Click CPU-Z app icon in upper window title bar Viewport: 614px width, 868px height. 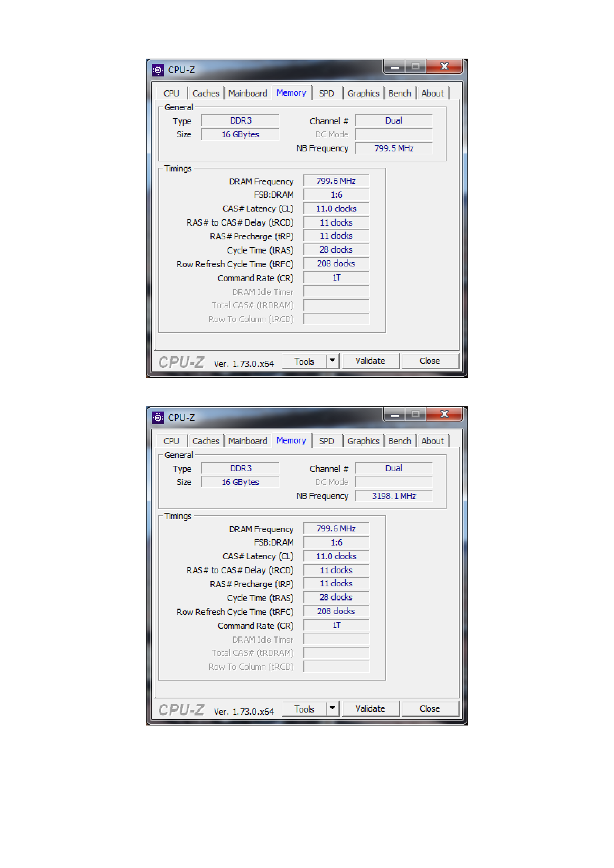coord(158,70)
